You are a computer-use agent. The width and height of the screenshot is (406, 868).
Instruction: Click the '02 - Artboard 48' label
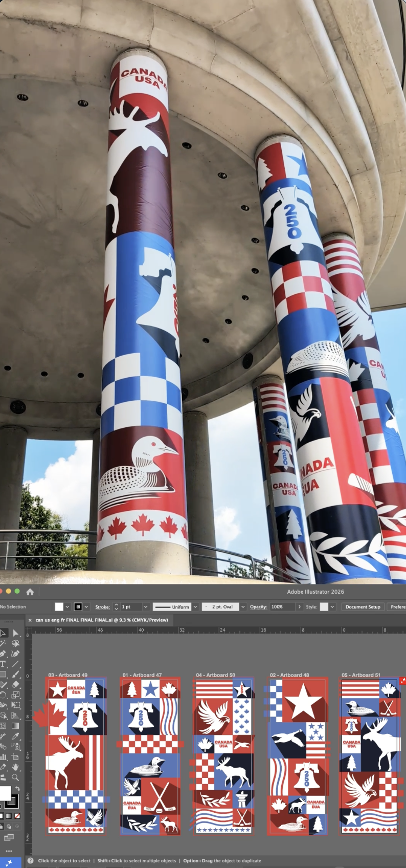tap(289, 675)
